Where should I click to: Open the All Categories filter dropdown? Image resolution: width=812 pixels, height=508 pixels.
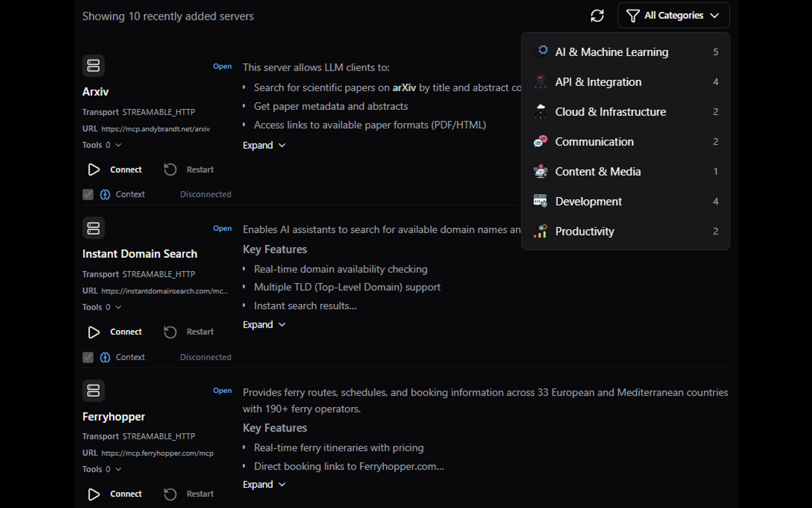click(673, 16)
